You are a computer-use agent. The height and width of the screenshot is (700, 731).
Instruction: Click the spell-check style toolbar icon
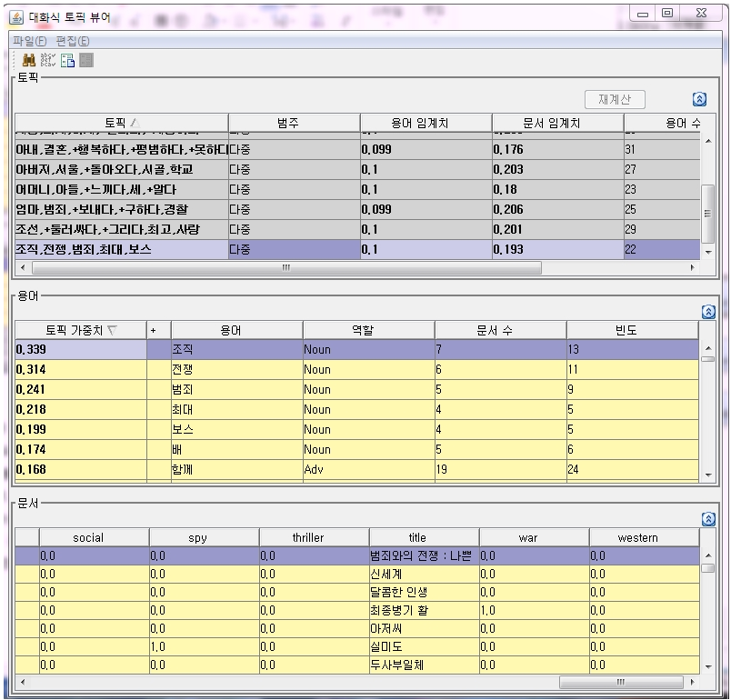[48, 61]
